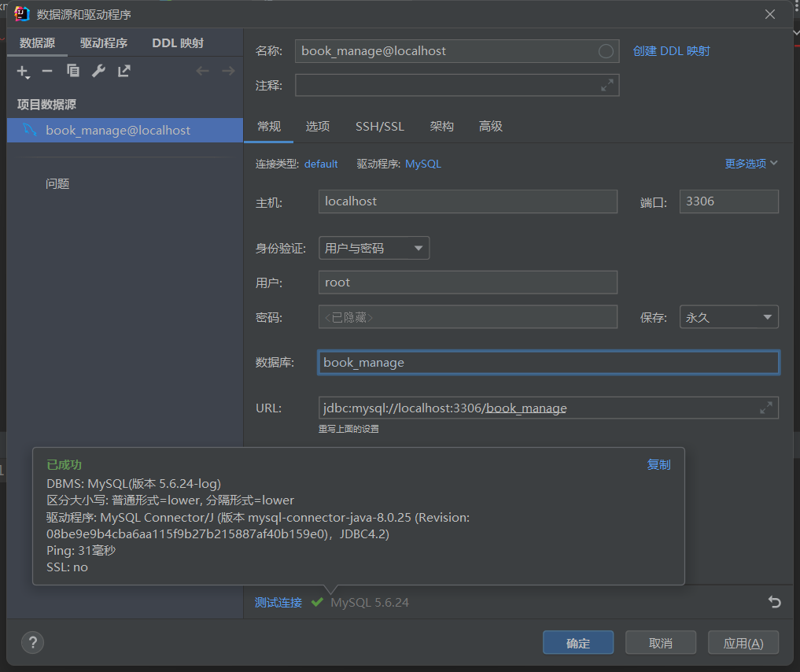The width and height of the screenshot is (800, 672).
Task: Open the 保存 永久 dropdown
Action: (728, 317)
